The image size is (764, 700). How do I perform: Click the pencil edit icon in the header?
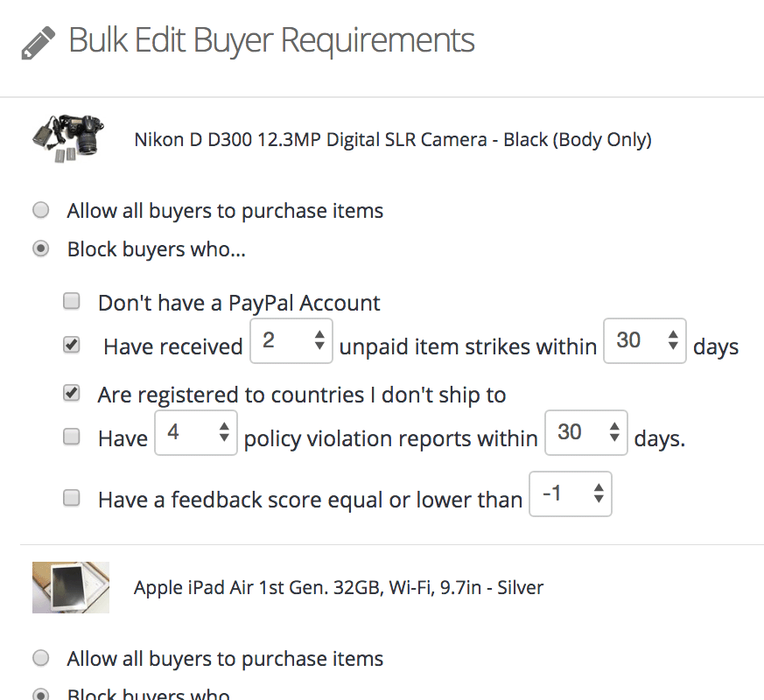pyautogui.click(x=38, y=41)
